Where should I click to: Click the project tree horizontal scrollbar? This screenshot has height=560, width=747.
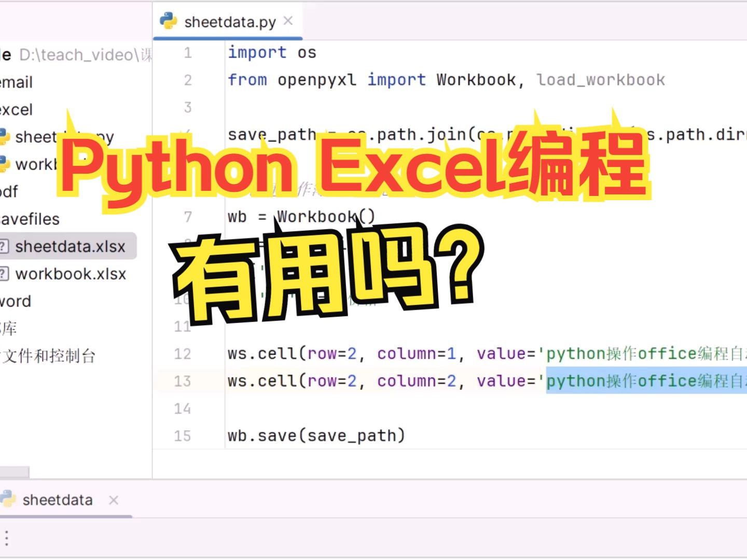pyautogui.click(x=15, y=472)
